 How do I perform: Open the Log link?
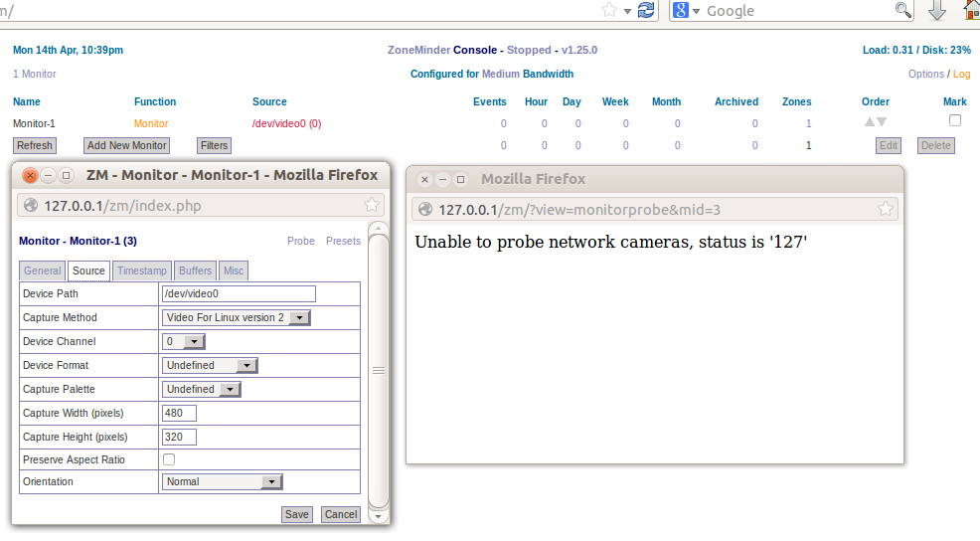click(x=961, y=74)
